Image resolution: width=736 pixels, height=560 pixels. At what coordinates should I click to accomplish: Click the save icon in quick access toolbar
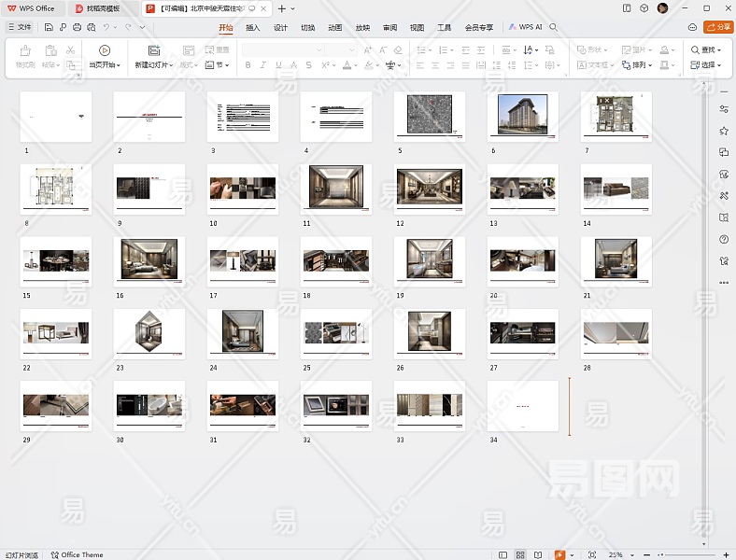click(49, 27)
